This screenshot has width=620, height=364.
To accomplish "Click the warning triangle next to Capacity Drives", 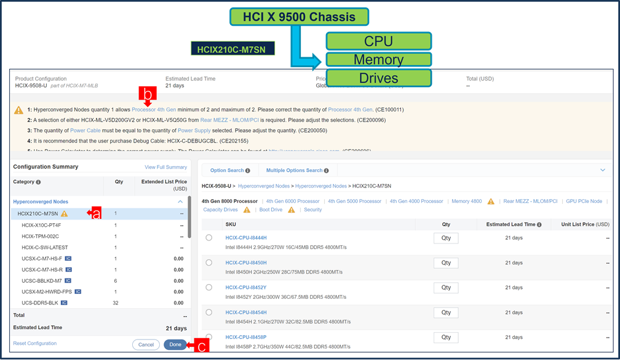I will [247, 210].
